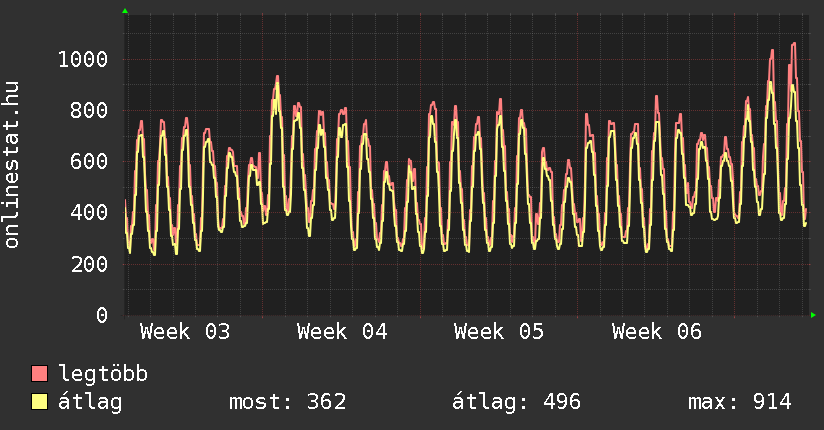Image resolution: width=824 pixels, height=430 pixels.
Task: Click the 1000 y-axis tick label
Action: 83,59
